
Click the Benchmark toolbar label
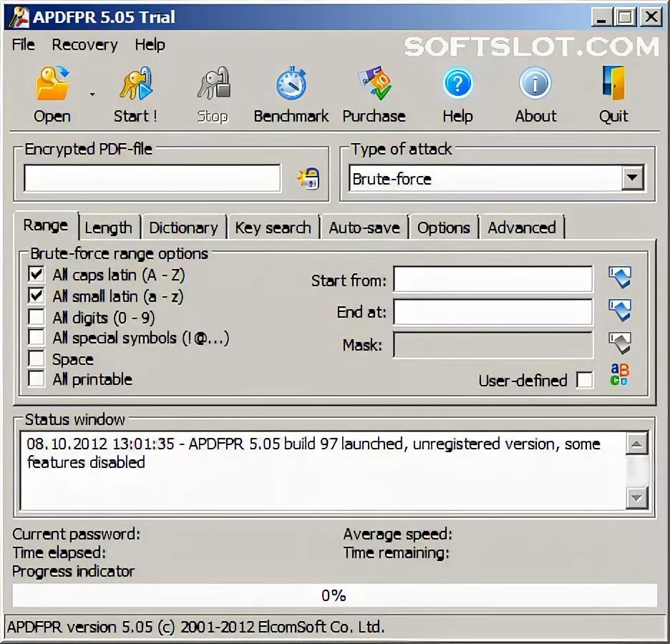[x=291, y=116]
